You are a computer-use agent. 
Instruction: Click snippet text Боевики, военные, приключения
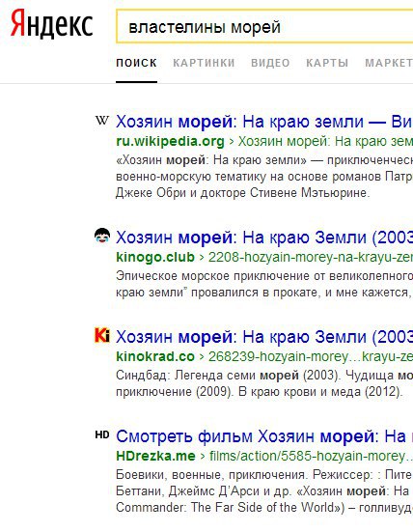click(210, 475)
